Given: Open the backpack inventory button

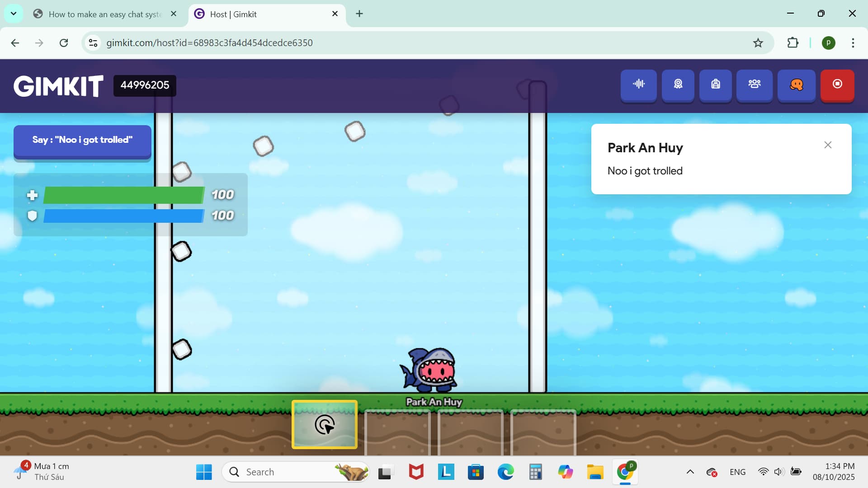Looking at the screenshot, I should [715, 84].
